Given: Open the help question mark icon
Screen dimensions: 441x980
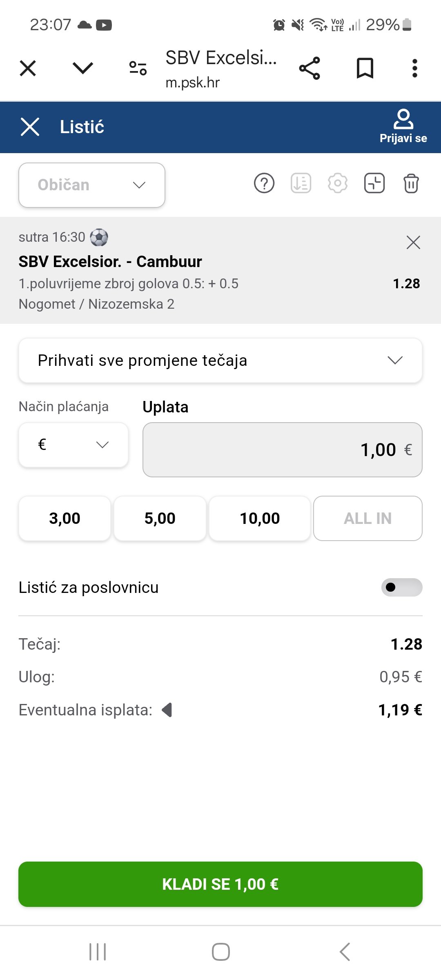Looking at the screenshot, I should (264, 183).
